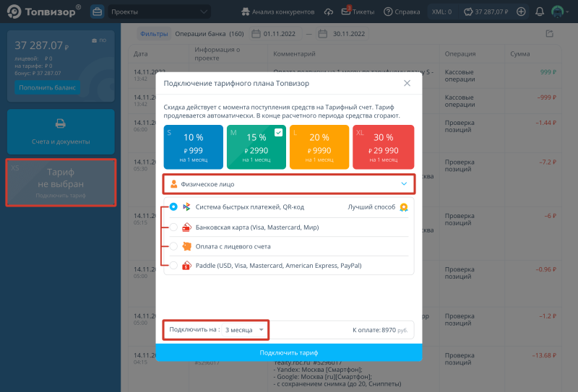Image resolution: width=578 pixels, height=392 pixels.
Task: Open the 3 месяца period dropdown
Action: pos(243,330)
